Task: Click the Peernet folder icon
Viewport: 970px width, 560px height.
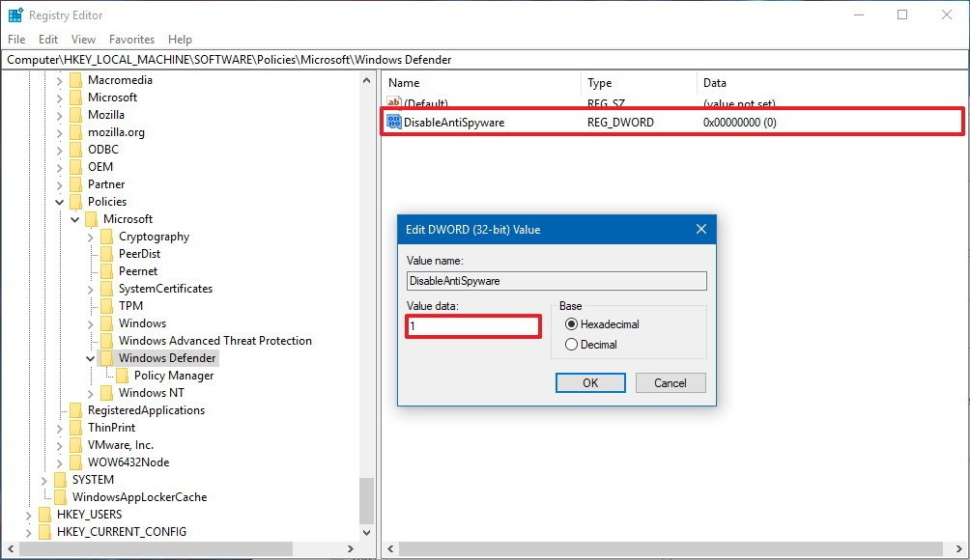Action: 107,270
